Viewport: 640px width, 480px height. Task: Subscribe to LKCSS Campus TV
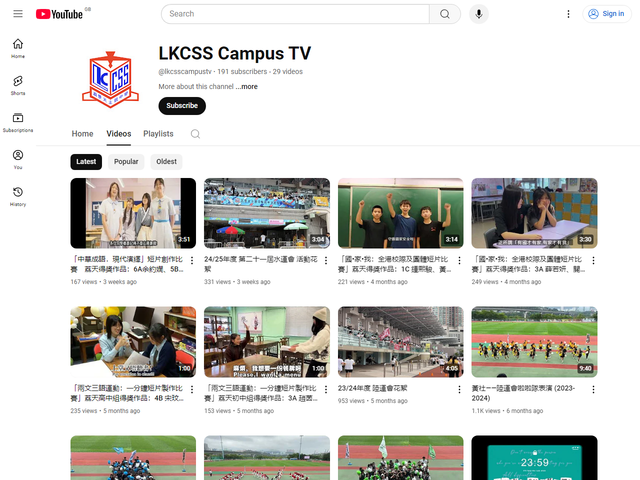[182, 106]
